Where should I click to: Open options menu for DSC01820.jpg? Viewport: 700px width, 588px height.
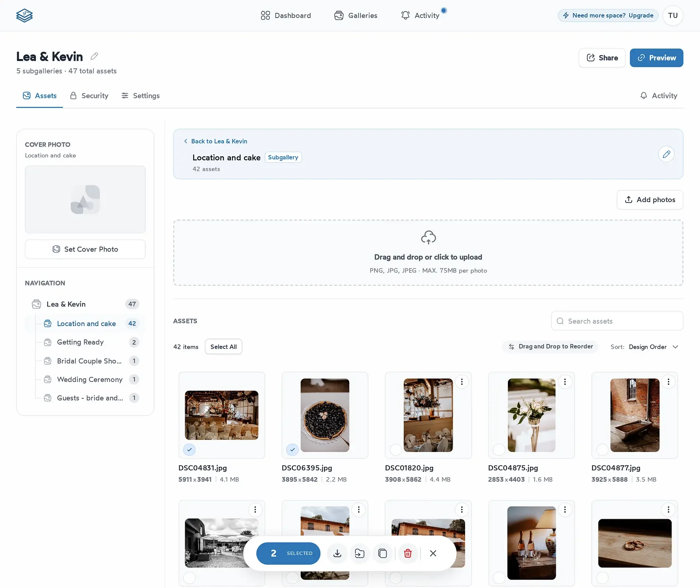[462, 382]
